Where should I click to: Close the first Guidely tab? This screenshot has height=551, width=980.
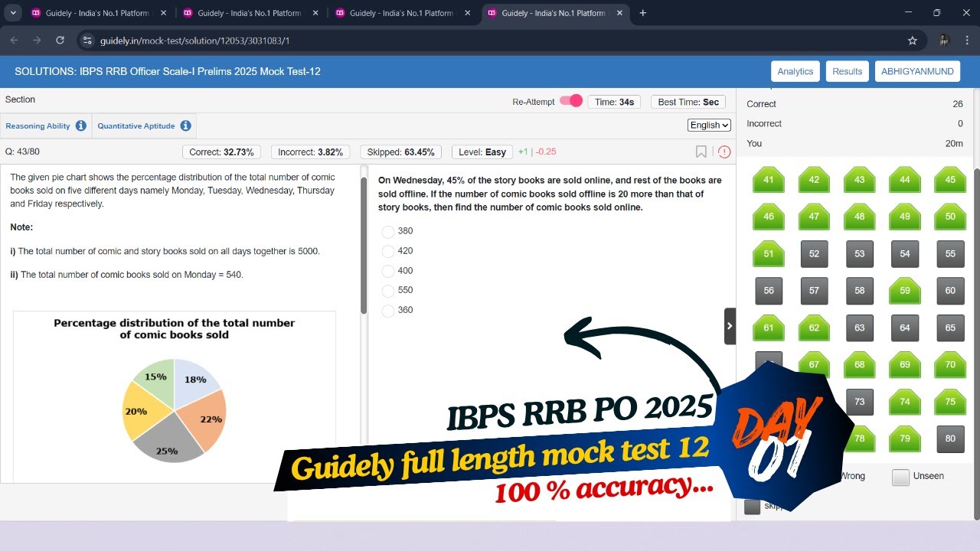pyautogui.click(x=163, y=13)
